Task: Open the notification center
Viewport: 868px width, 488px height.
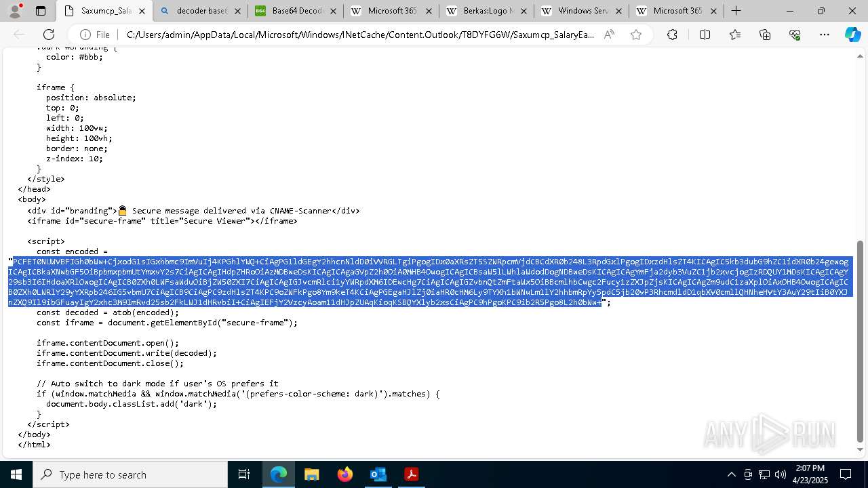Action: click(x=846, y=474)
